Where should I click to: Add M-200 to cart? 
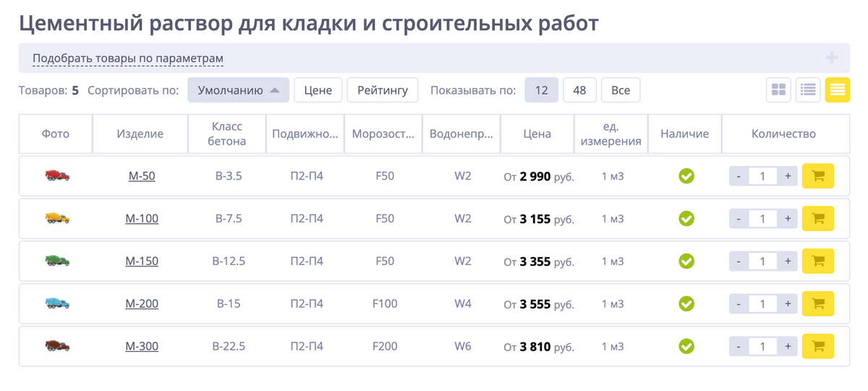tap(818, 304)
